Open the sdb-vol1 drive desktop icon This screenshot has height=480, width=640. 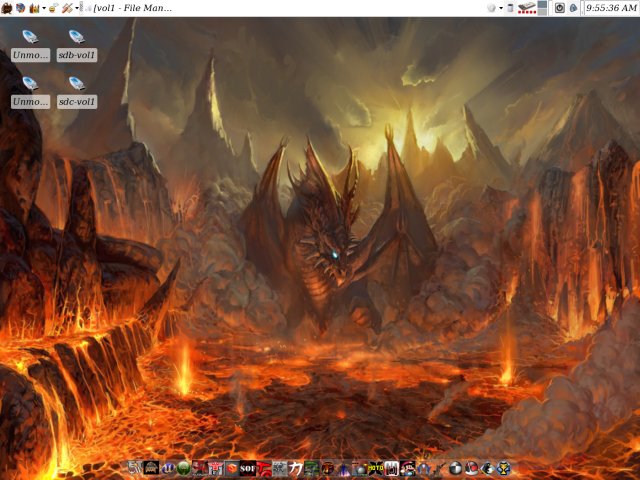[77, 39]
